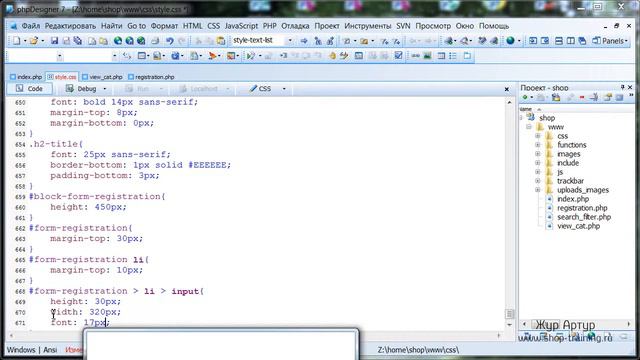640x360 pixels.
Task: Click the first globe browser preview icon
Action: (118, 40)
